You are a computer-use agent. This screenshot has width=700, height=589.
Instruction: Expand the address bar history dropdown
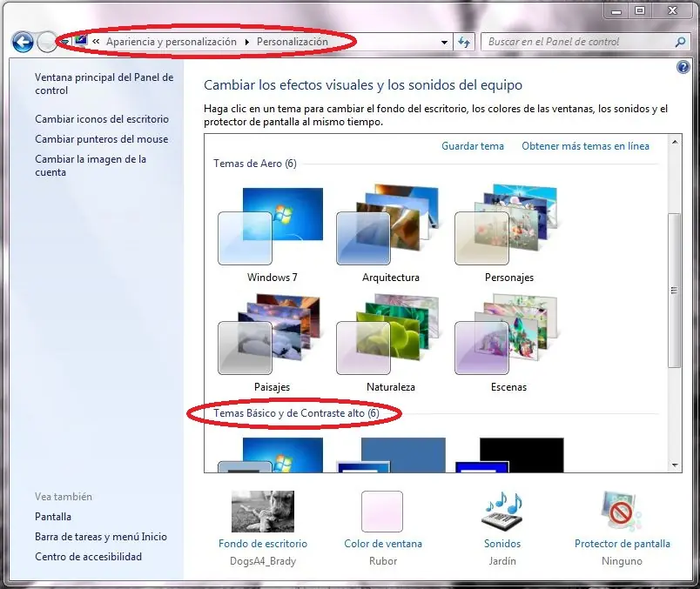(x=444, y=42)
